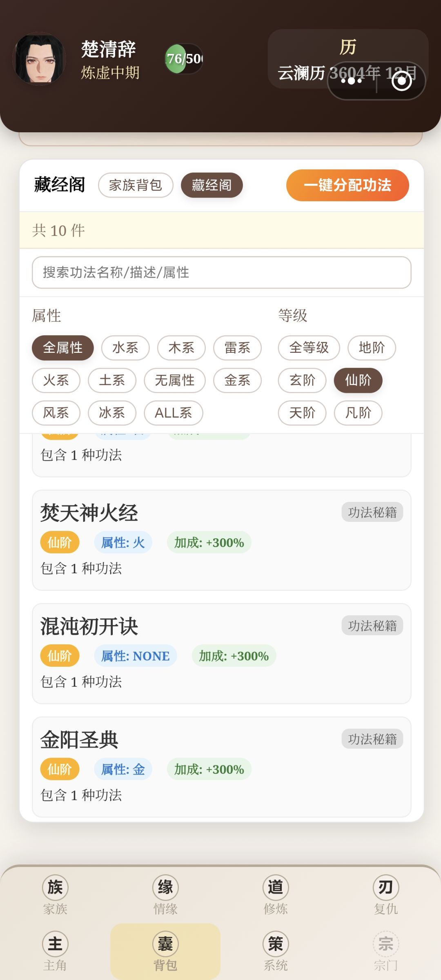This screenshot has width=441, height=980.
Task: Select the 全等级 all-grades filter
Action: pos(309,348)
